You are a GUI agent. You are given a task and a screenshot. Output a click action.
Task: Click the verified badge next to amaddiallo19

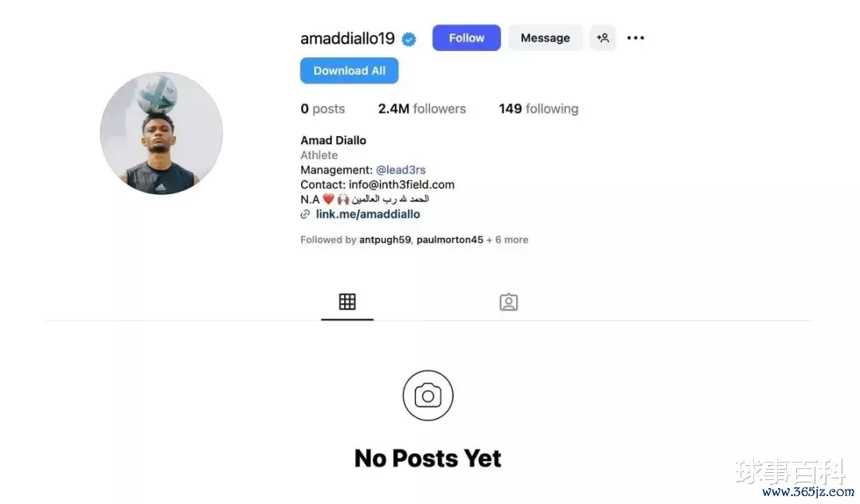(x=408, y=39)
